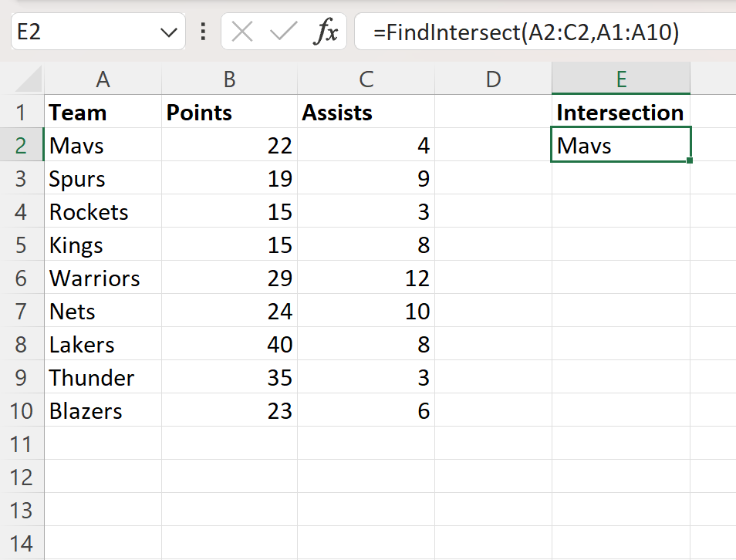Click inside the Name Box showing E2
736x560 pixels.
coord(85,32)
